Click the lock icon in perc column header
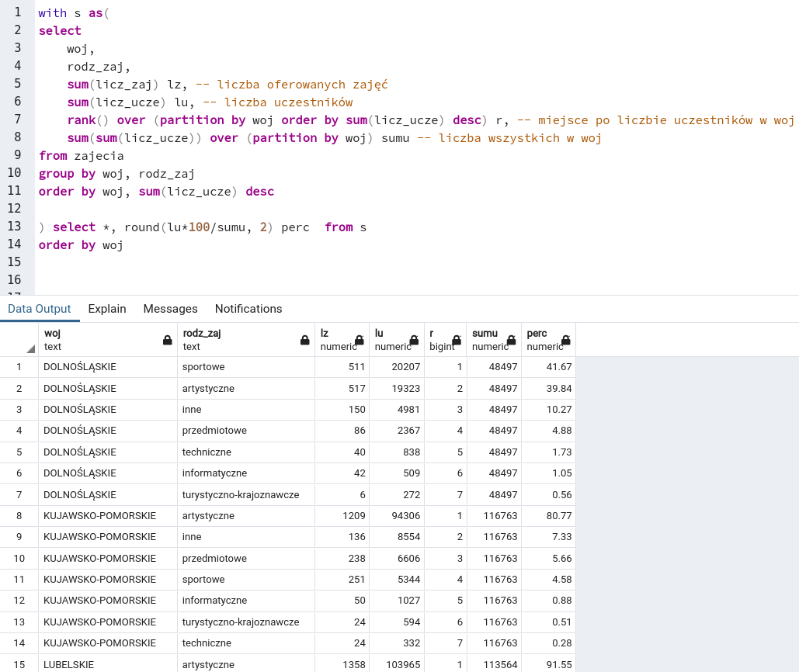Screen dimensions: 799x672 (x=565, y=340)
